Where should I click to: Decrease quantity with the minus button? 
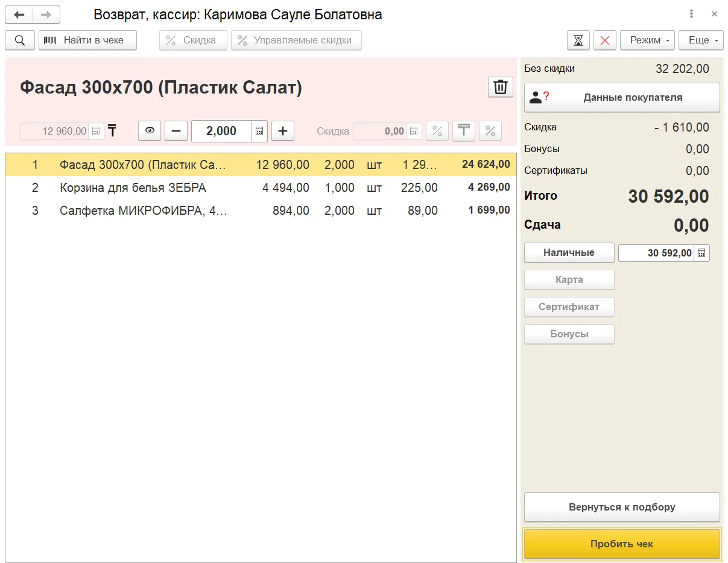(x=176, y=131)
